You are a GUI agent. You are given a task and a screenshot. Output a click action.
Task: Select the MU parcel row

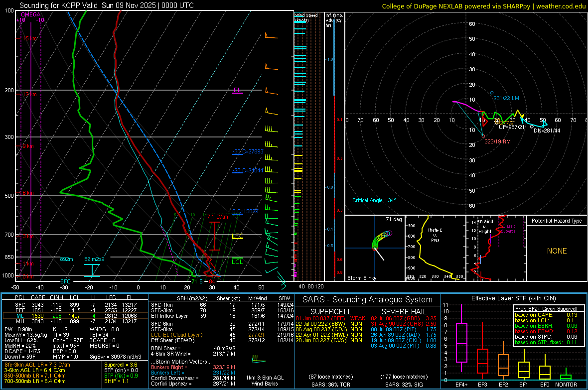[75, 321]
